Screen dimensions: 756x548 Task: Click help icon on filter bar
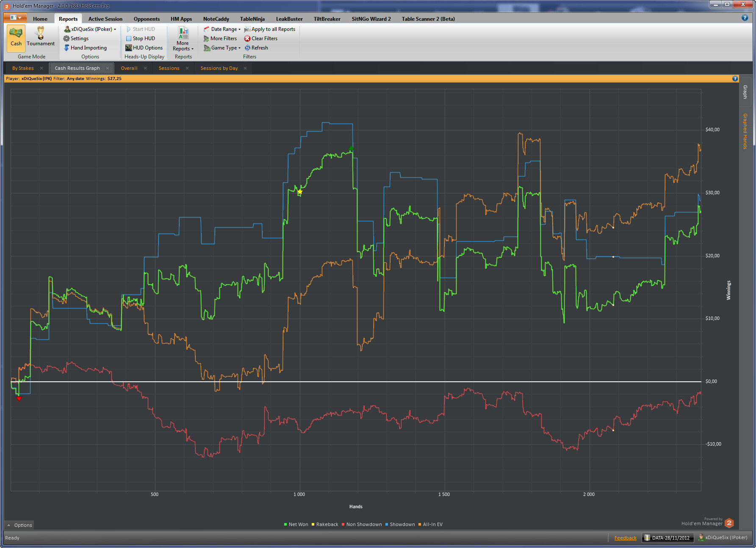click(735, 79)
